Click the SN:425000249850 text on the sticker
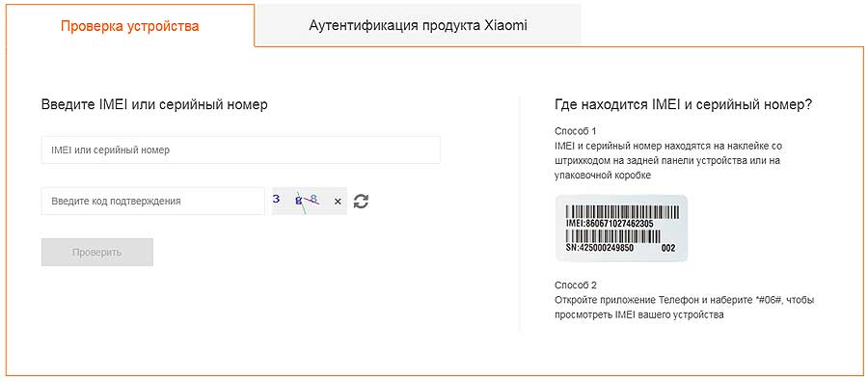868x381 pixels. (600, 248)
